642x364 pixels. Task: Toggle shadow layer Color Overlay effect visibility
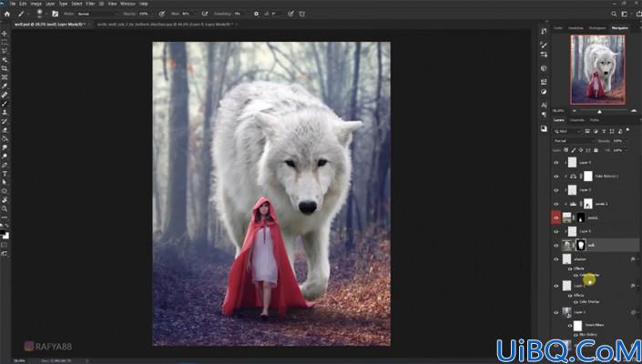576,275
